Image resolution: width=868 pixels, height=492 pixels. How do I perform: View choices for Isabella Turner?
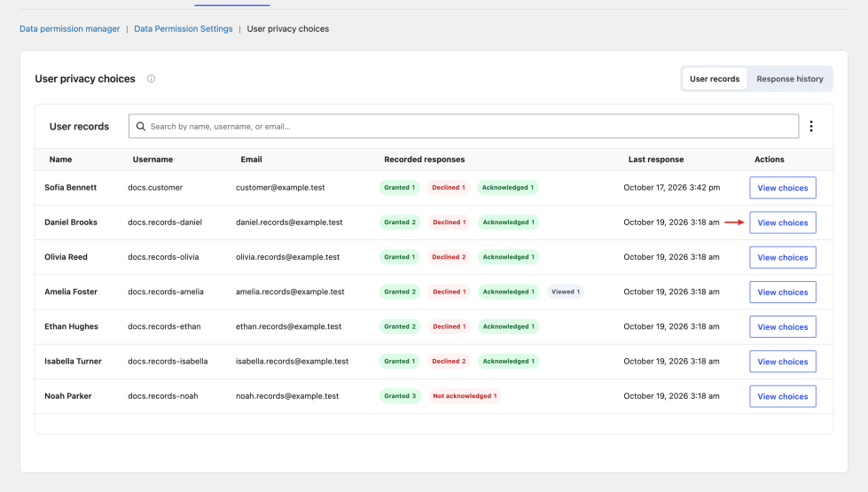(782, 362)
